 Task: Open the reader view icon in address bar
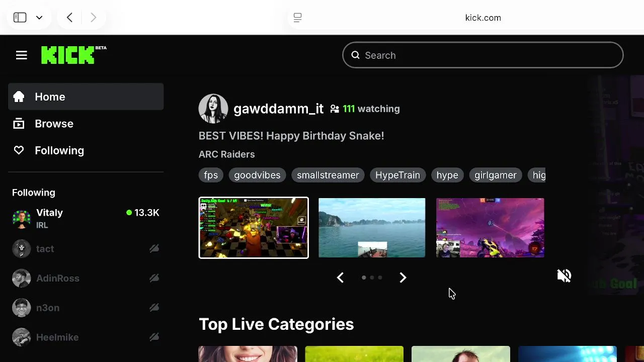click(x=297, y=18)
